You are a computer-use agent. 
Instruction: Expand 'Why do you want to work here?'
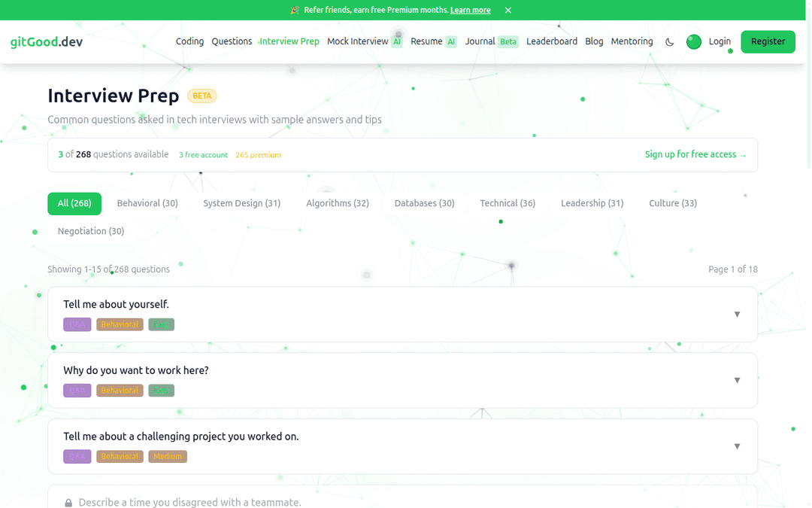pos(737,380)
